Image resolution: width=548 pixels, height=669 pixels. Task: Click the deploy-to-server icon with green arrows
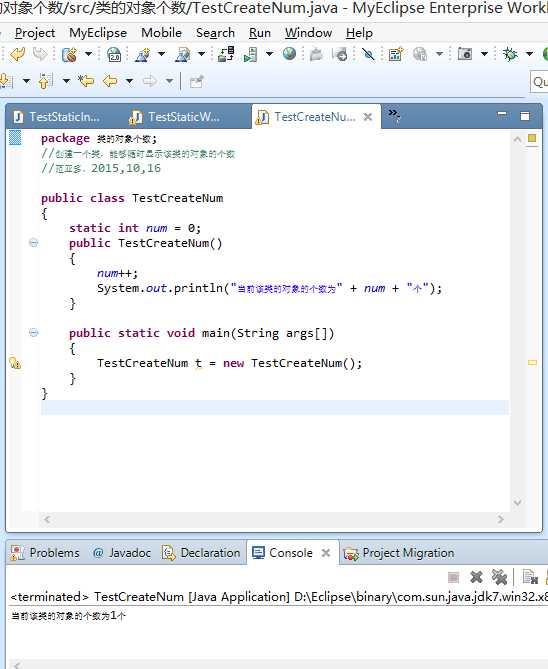point(226,54)
